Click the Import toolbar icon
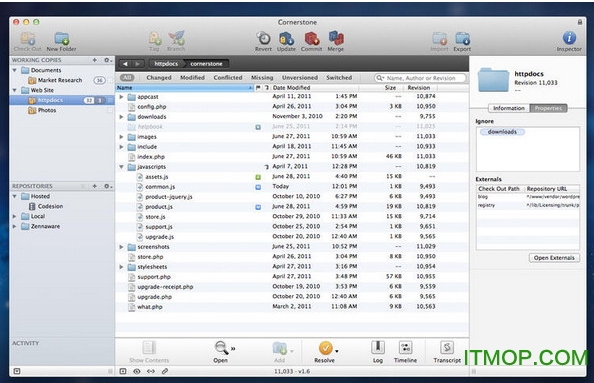 tap(439, 39)
